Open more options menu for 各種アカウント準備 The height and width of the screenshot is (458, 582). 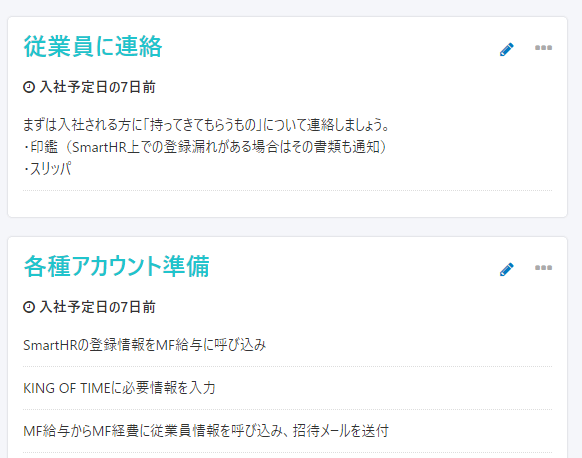[x=543, y=268]
